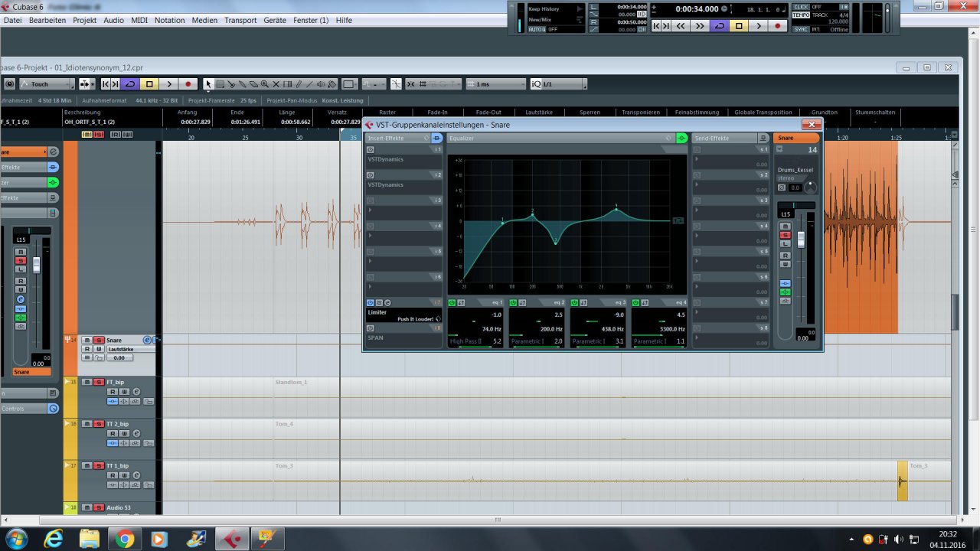Open the 1 ms quantize dropdown
The image size is (980, 551).
point(495,84)
